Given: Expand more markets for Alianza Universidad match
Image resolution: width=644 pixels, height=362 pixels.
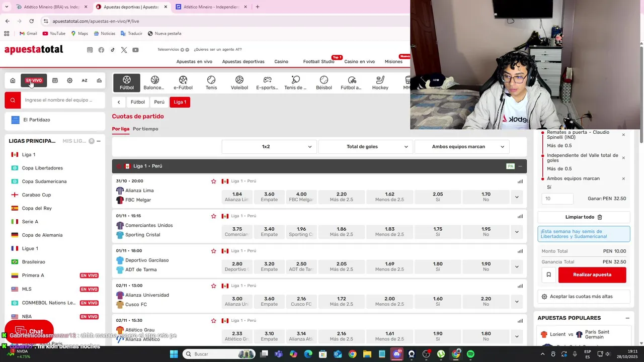Looking at the screenshot, I should [x=516, y=302].
